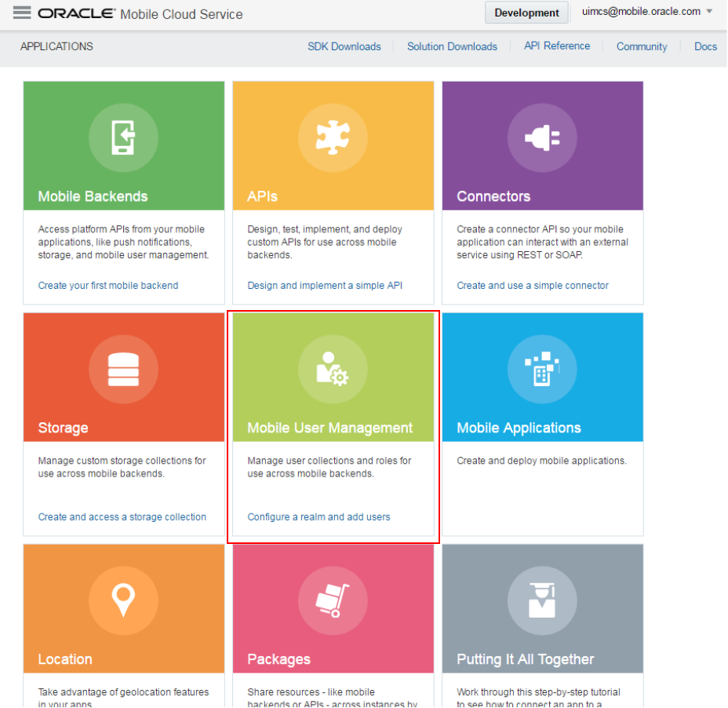The image size is (728, 708).
Task: Click 'Design and implement a simple API' link
Action: pyautogui.click(x=325, y=285)
